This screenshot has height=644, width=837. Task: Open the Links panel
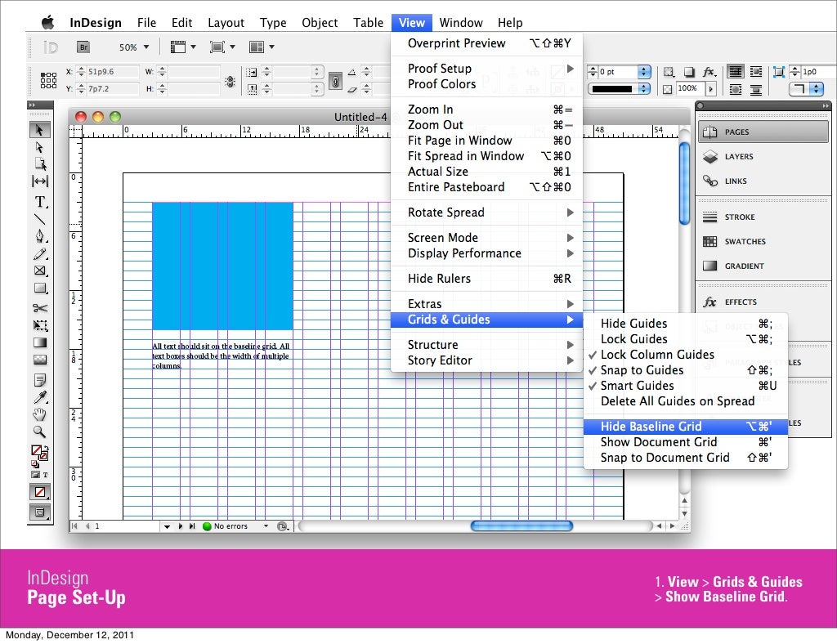coord(763,181)
